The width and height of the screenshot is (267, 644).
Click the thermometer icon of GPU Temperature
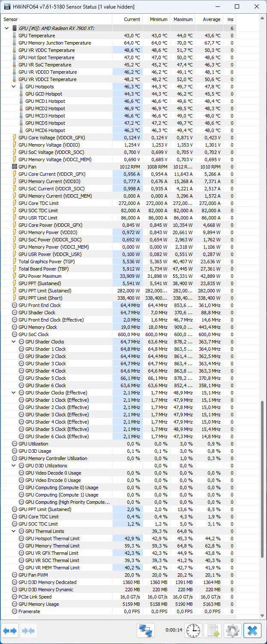[15, 36]
